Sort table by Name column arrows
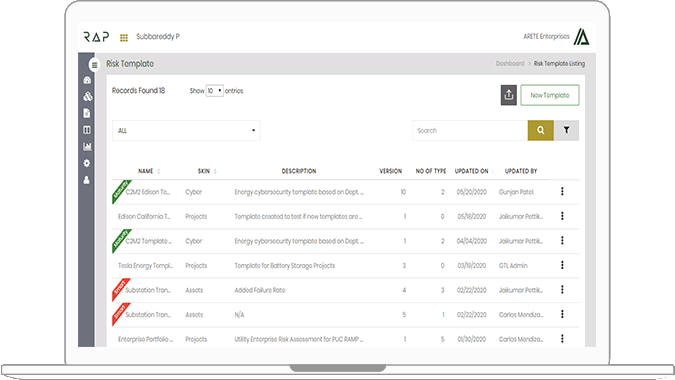 (x=158, y=171)
